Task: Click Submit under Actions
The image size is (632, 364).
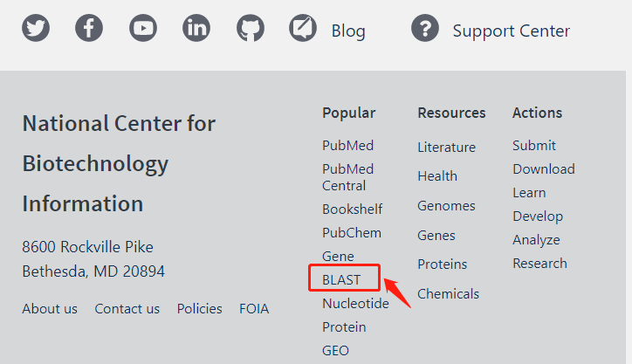Action: [534, 145]
